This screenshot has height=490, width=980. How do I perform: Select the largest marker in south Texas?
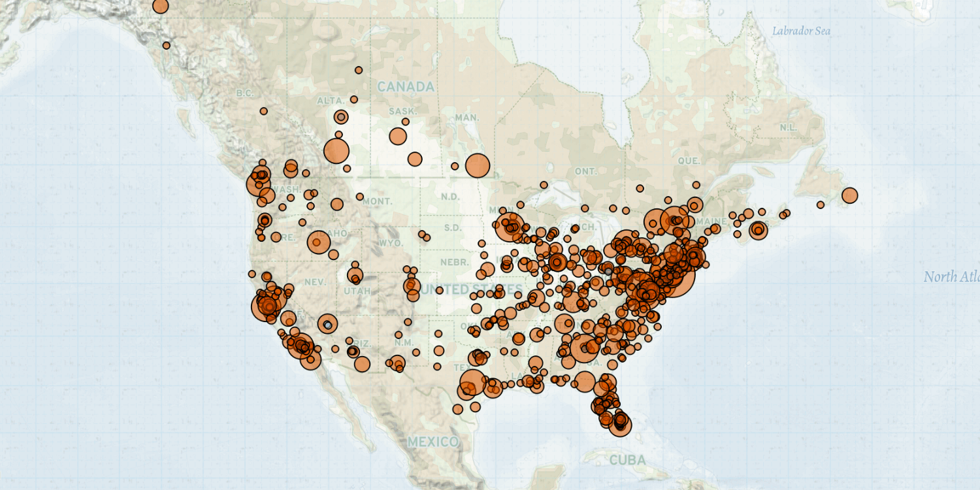pyautogui.click(x=473, y=384)
